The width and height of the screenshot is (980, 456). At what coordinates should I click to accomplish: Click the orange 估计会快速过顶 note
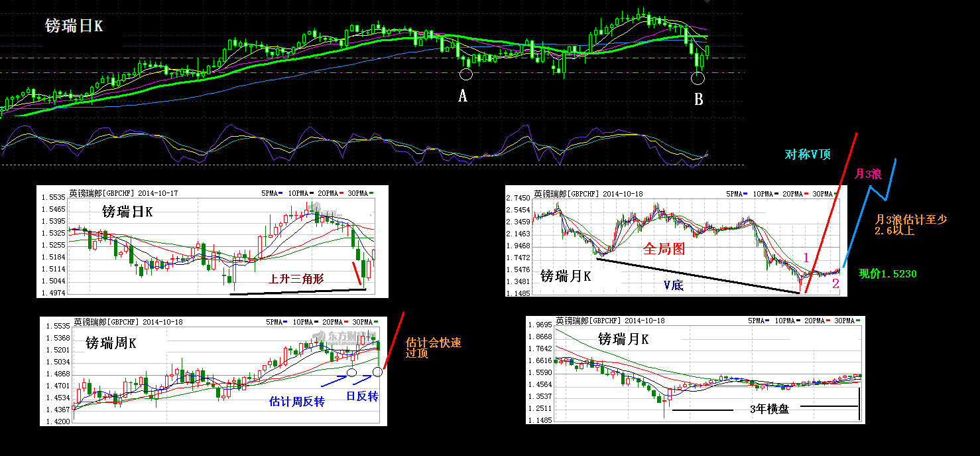pyautogui.click(x=433, y=348)
